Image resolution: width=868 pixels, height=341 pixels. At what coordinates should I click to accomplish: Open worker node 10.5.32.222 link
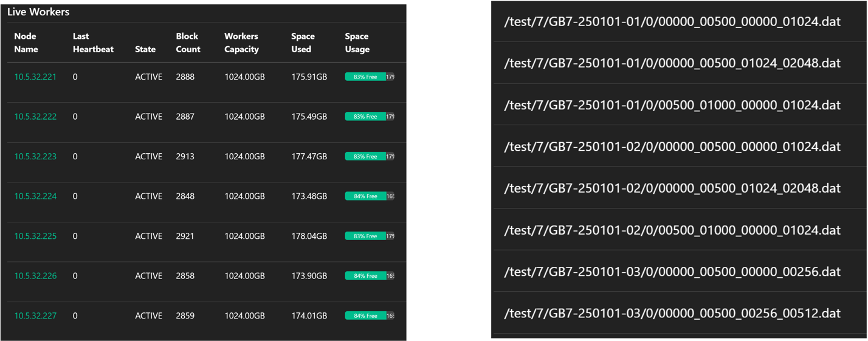pyautogui.click(x=35, y=117)
